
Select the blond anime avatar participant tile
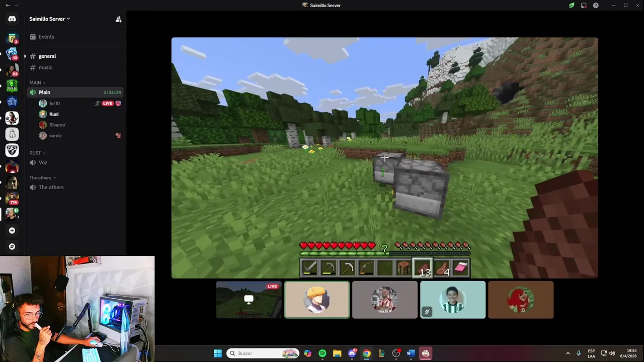(317, 300)
